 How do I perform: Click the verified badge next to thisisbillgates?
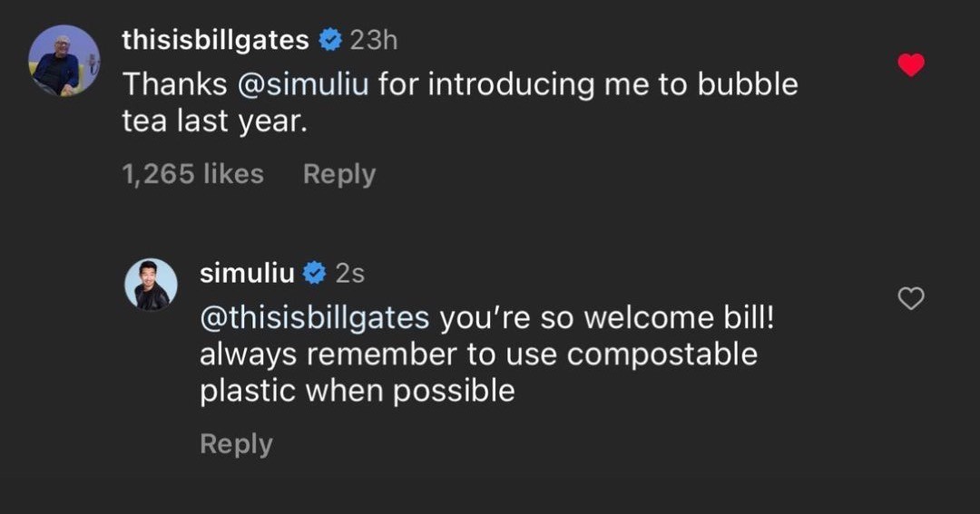click(330, 40)
